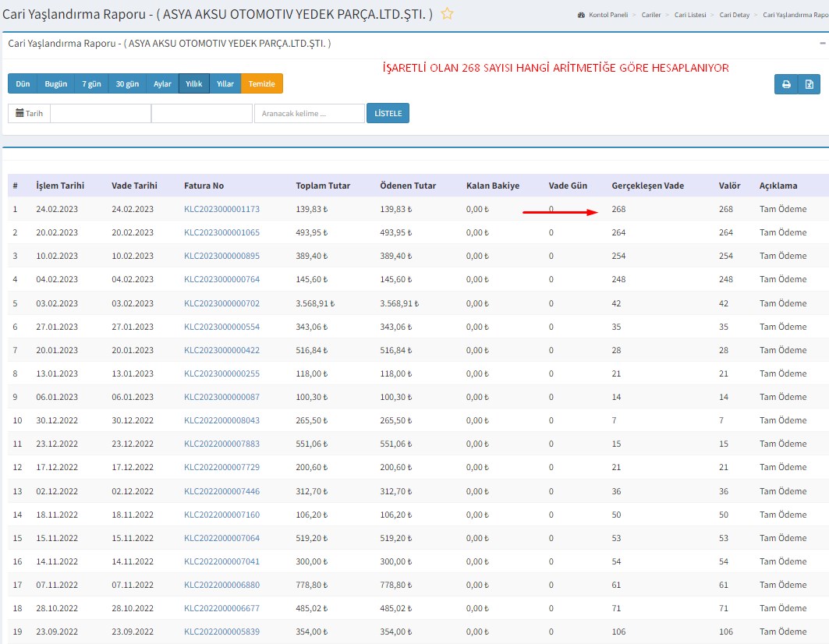Click the Tarih calendar icon label

coord(29,113)
